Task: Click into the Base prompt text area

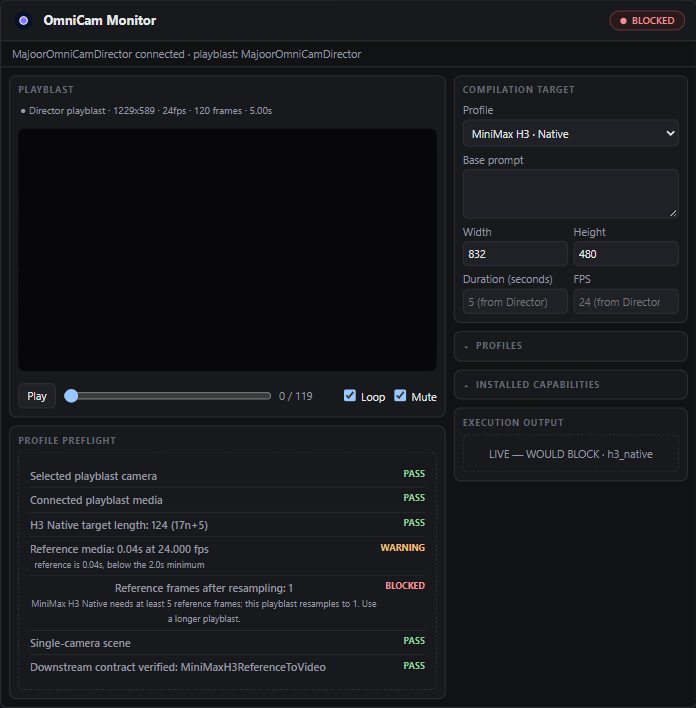Action: pos(570,194)
